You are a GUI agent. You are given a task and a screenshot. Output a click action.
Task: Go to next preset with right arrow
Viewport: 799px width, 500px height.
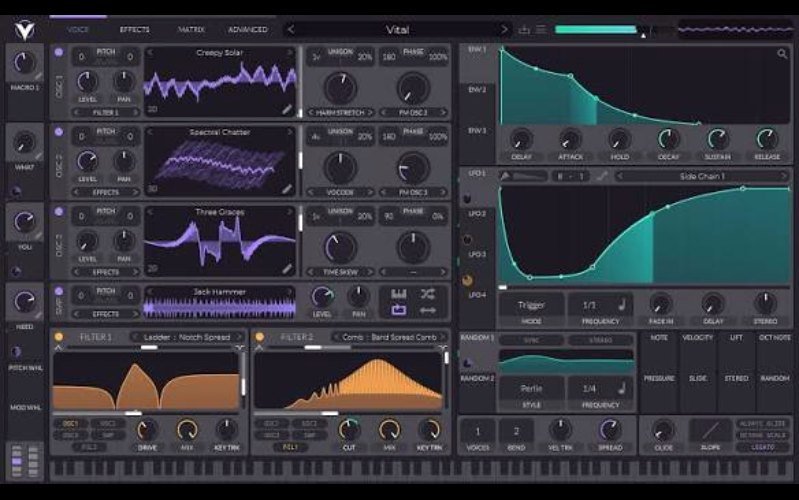[x=504, y=30]
